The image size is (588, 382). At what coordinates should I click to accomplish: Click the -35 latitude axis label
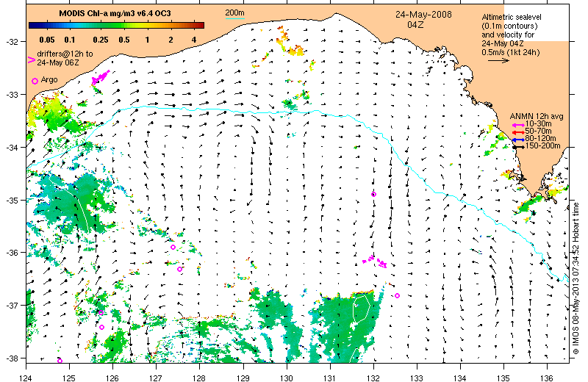(11, 201)
